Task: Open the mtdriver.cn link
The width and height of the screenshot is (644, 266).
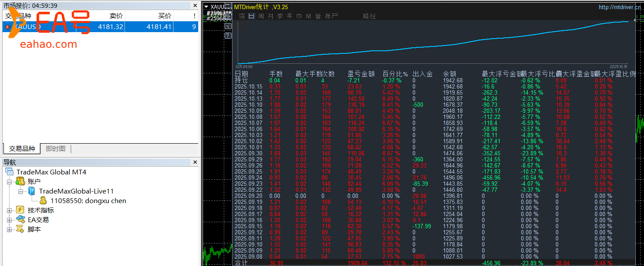Action: pyautogui.click(x=619, y=7)
